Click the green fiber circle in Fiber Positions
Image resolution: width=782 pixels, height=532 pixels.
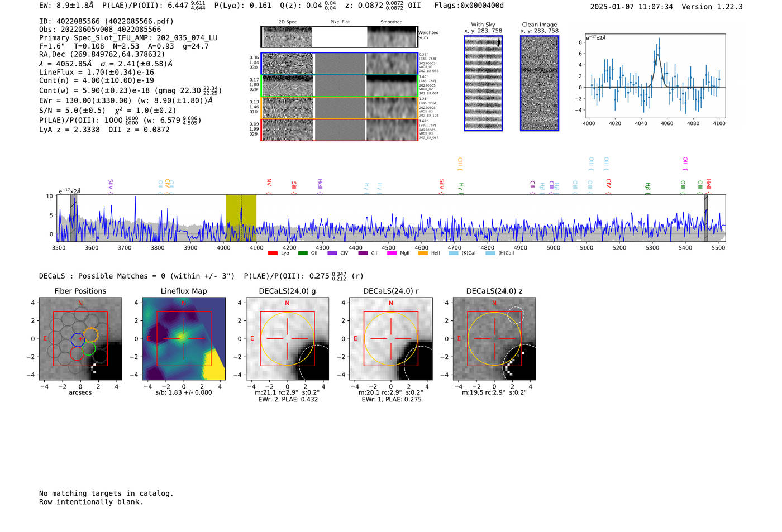(89, 349)
